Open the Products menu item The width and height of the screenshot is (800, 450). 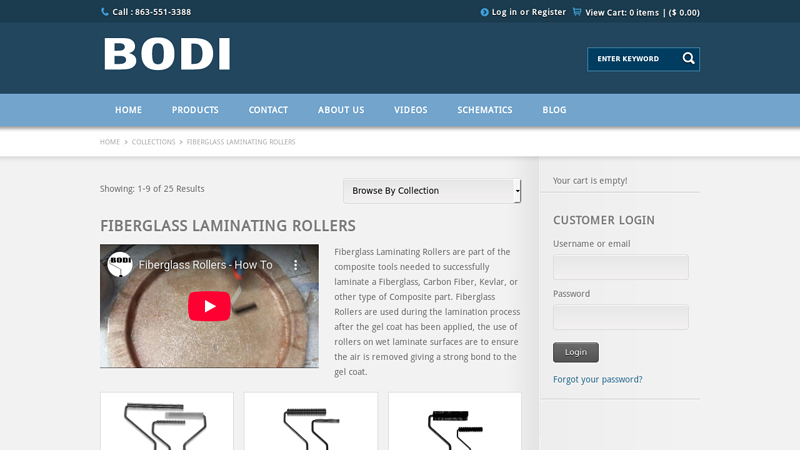[195, 110]
